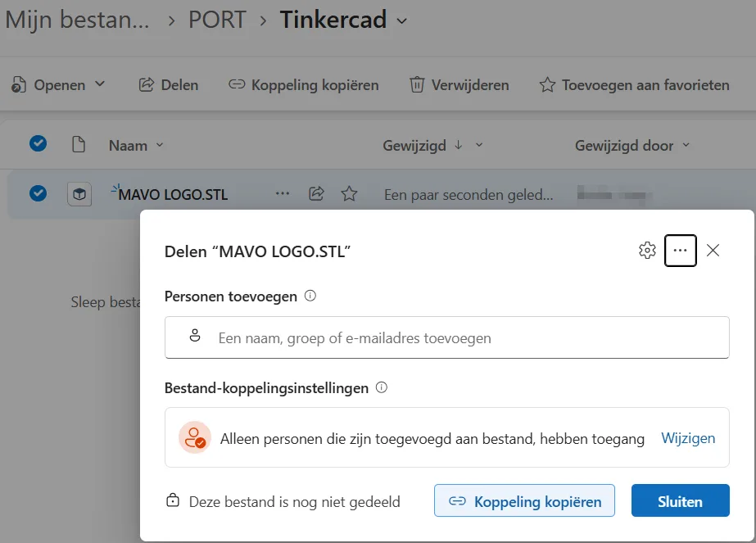Click Wijzigen link for link settings
The width and height of the screenshot is (756, 543).
tap(688, 438)
